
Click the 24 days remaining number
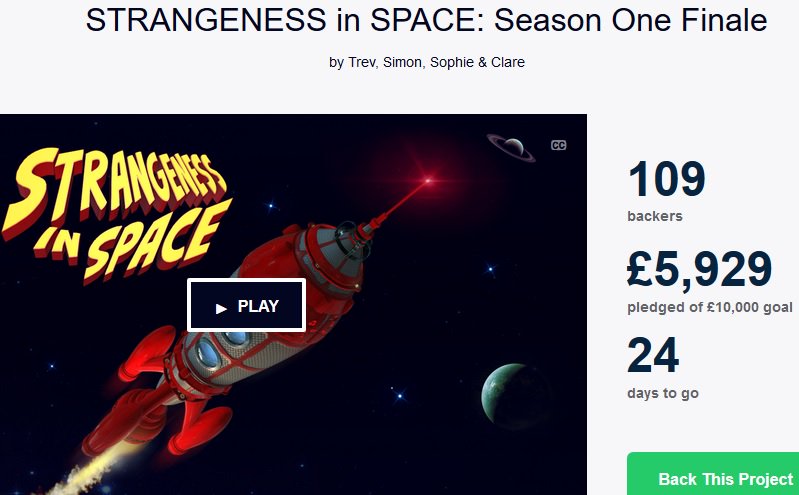pos(653,355)
